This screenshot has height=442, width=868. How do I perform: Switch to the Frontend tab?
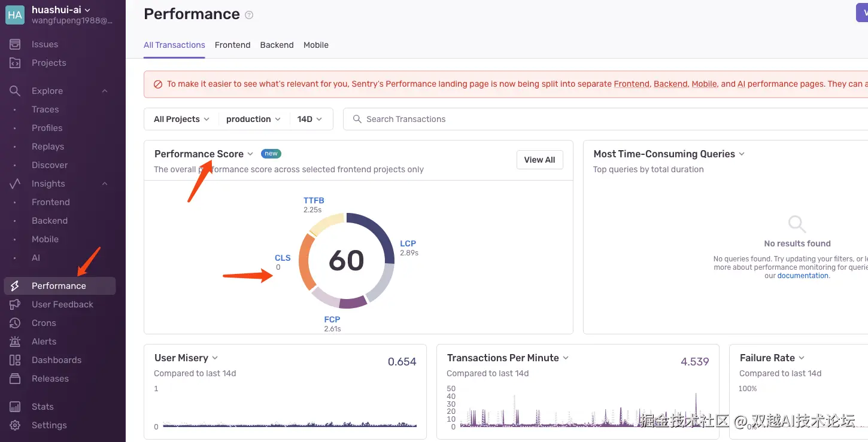coord(232,45)
